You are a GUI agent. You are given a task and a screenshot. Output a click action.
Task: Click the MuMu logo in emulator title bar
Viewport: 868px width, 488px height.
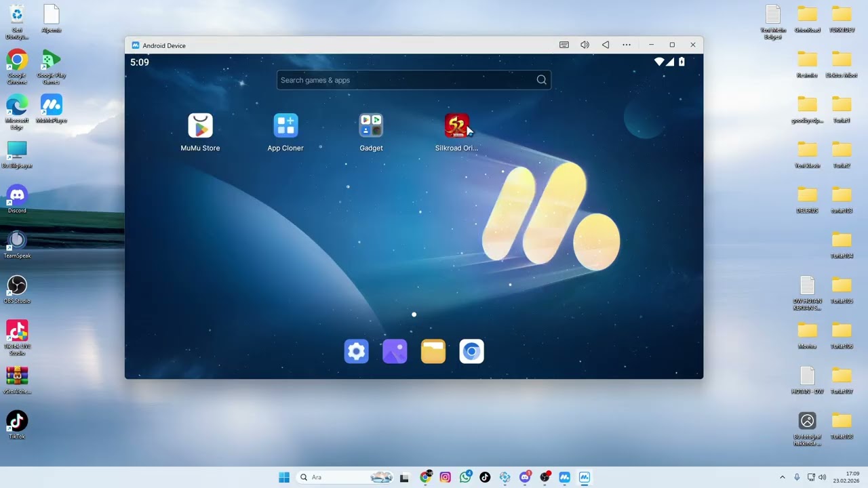click(x=136, y=45)
